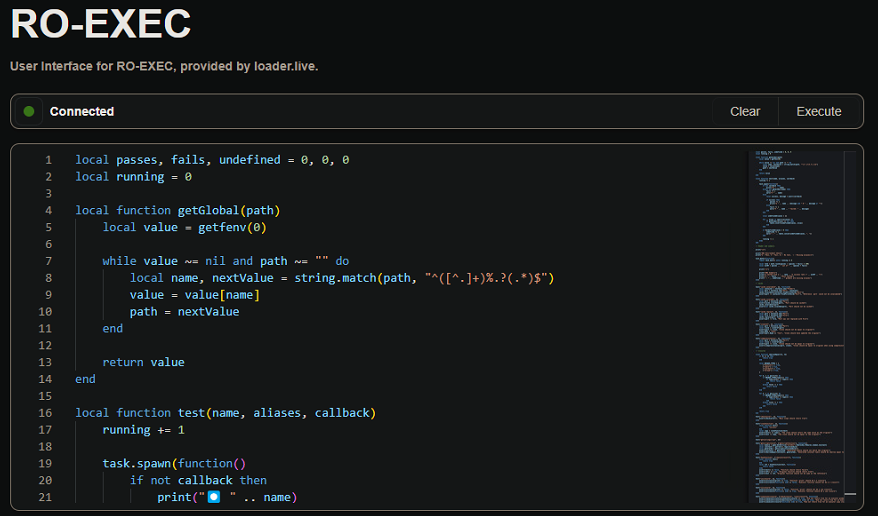Click 'test' function name on line 16

pyautogui.click(x=191, y=413)
